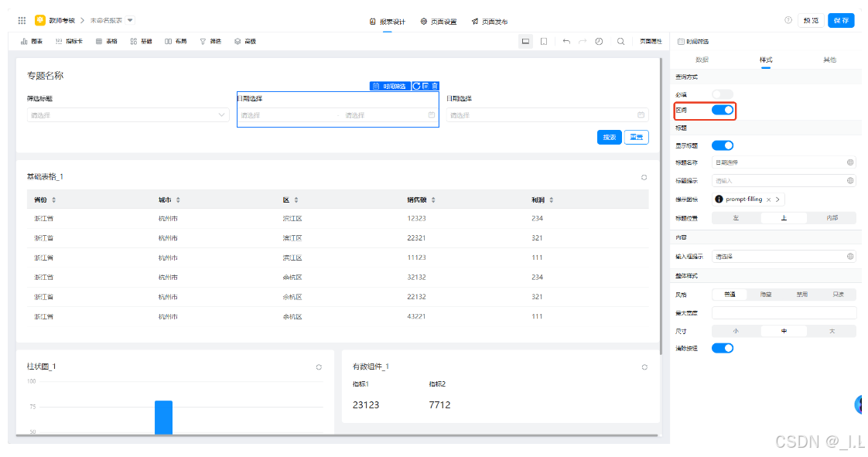The image size is (868, 457).
Task: Set style to 隐藏
Action: tap(766, 295)
